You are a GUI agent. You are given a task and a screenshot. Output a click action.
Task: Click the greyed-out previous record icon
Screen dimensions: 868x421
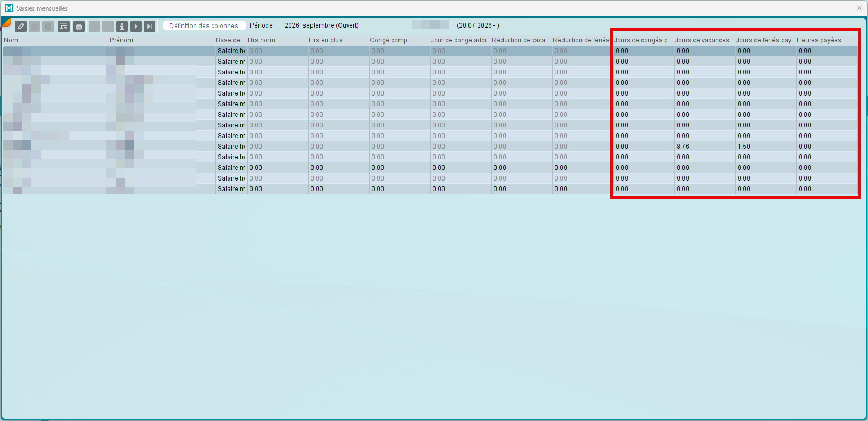pos(108,26)
